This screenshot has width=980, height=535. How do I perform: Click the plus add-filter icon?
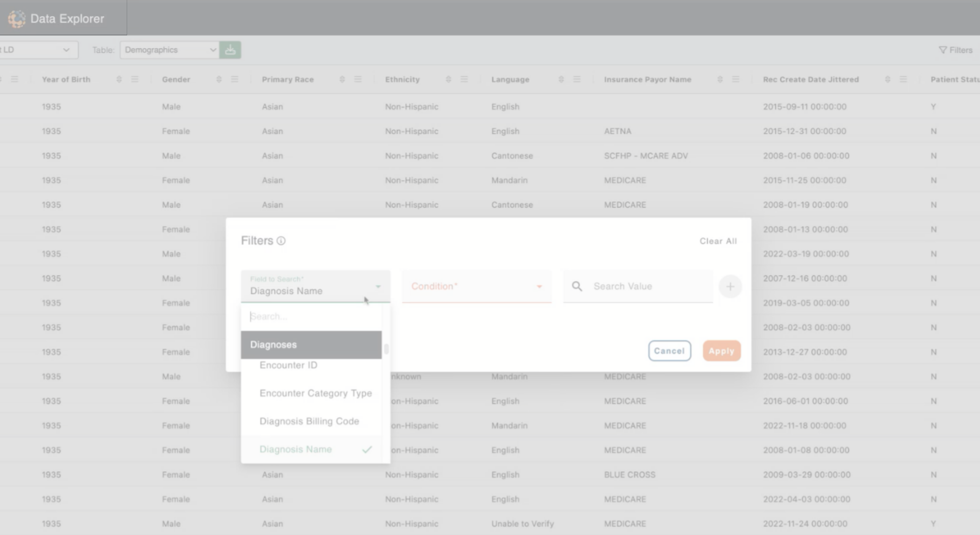coord(730,286)
